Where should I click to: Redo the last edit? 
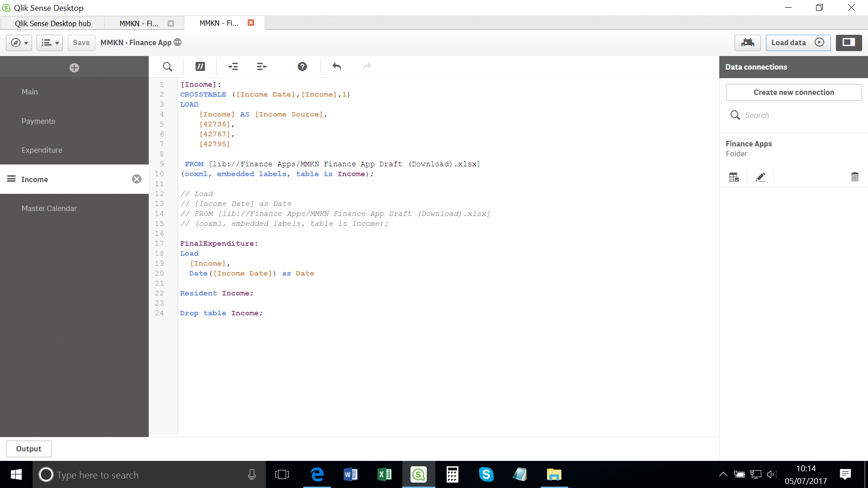pyautogui.click(x=367, y=66)
